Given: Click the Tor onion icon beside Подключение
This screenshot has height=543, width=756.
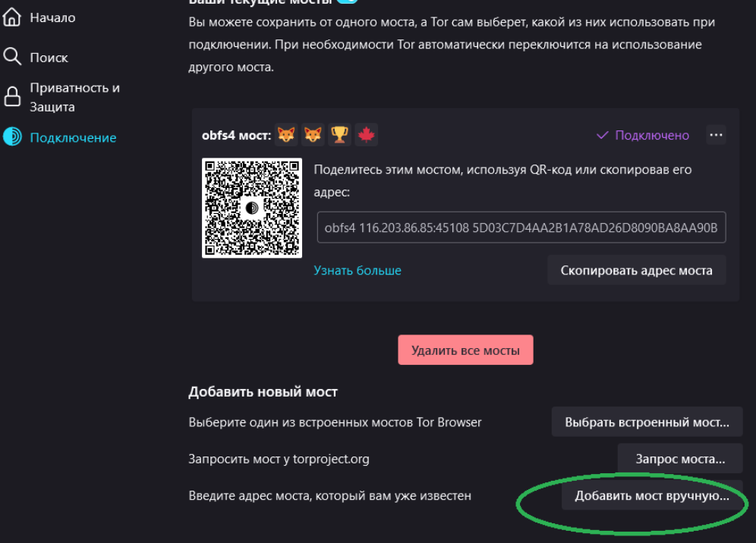Looking at the screenshot, I should click(x=13, y=137).
